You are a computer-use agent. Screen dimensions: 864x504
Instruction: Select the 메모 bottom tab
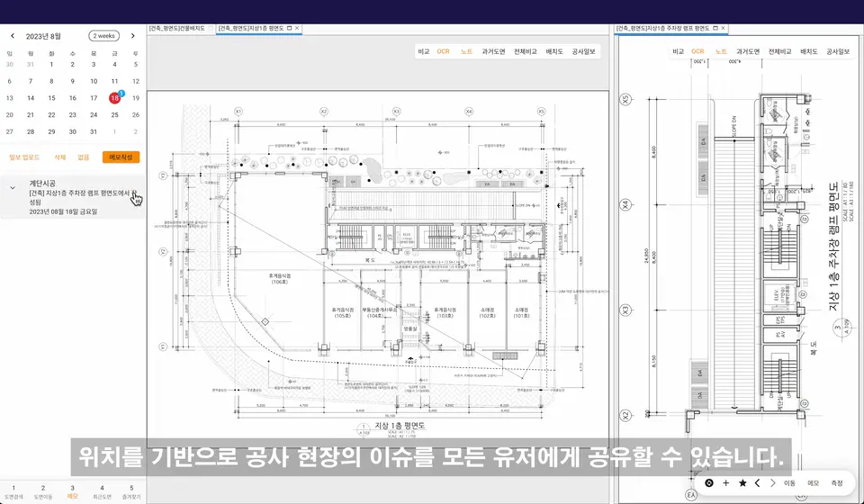tap(72, 492)
